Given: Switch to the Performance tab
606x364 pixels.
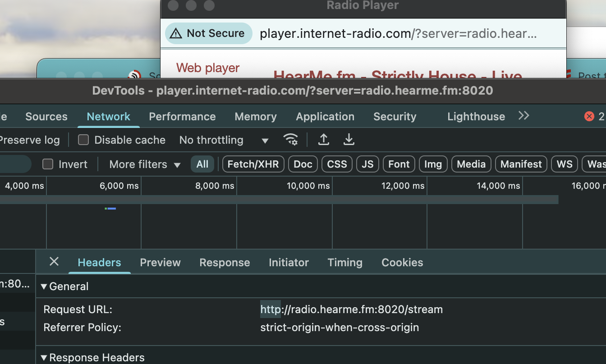Looking at the screenshot, I should 182,117.
